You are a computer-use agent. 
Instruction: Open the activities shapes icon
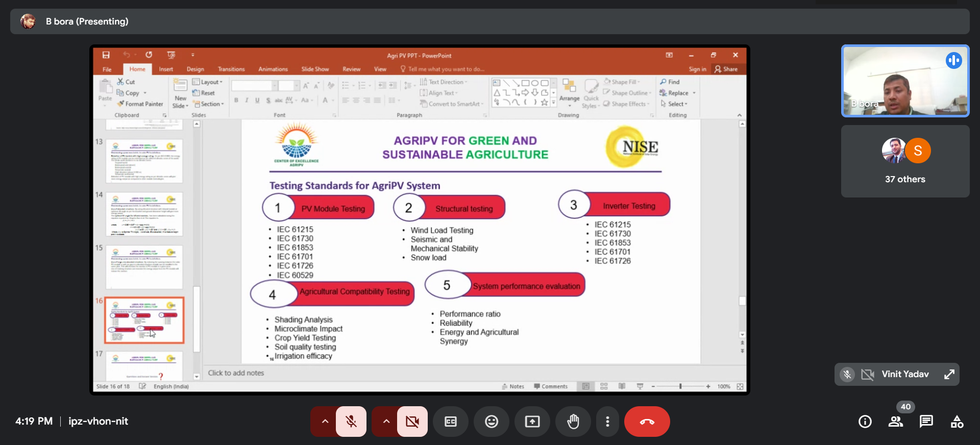[x=957, y=422]
